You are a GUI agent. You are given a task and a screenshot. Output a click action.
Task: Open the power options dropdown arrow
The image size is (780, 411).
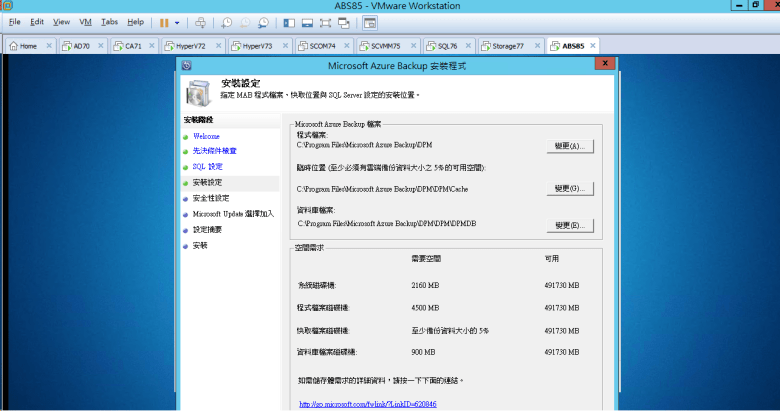(x=177, y=21)
